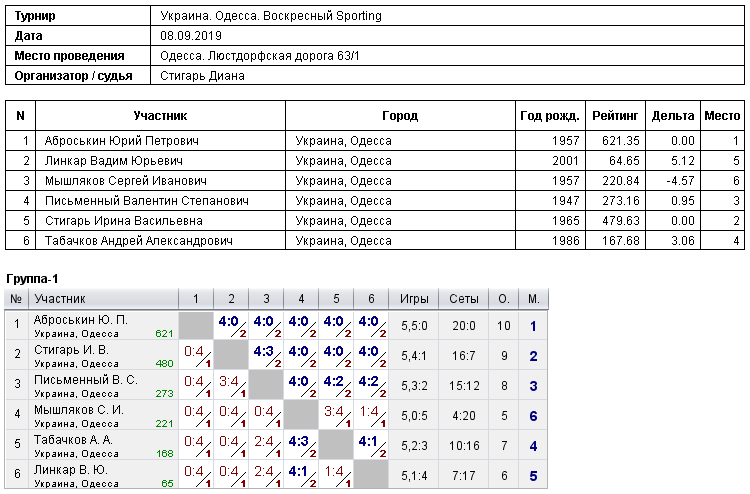Click tournament name 'Украина. Одесса. Воскресный Sporting'

[271, 16]
